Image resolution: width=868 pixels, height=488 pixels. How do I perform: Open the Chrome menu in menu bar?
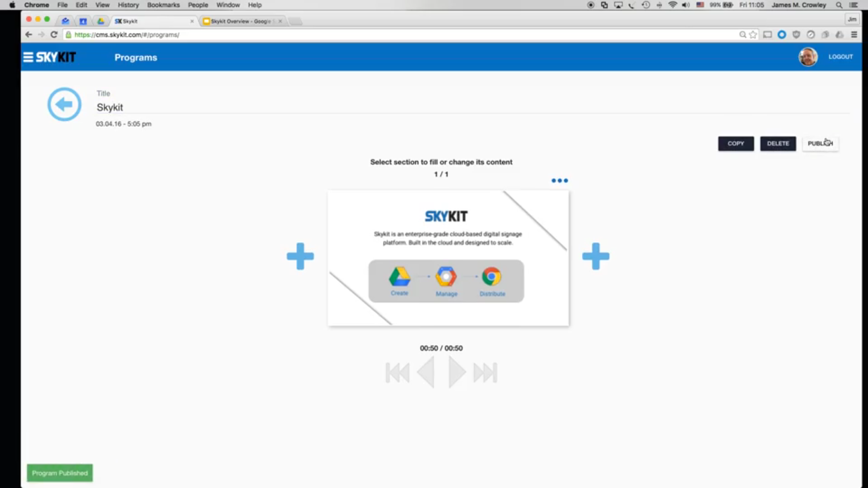(x=37, y=5)
